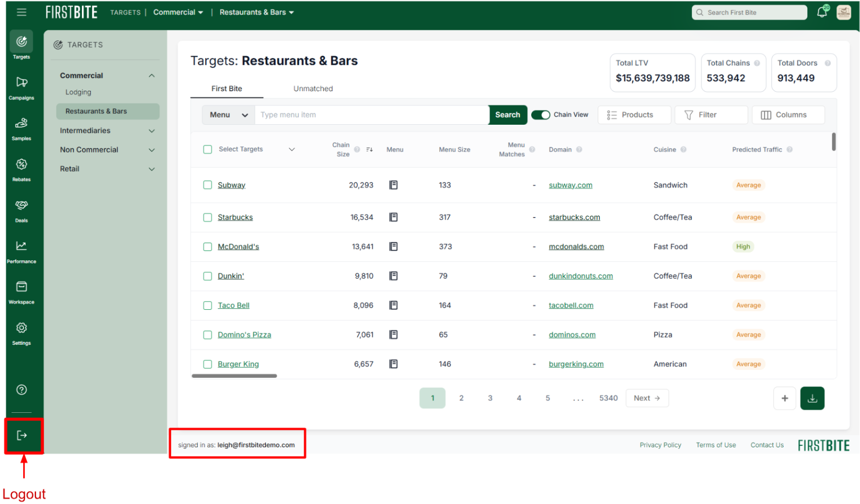860x504 pixels.
Task: Click the download export button
Action: pos(812,398)
